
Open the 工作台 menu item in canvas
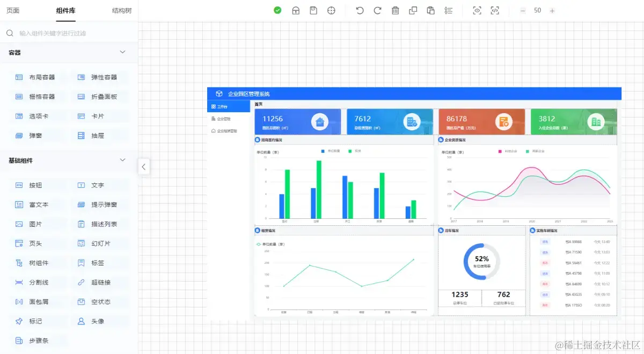[229, 107]
